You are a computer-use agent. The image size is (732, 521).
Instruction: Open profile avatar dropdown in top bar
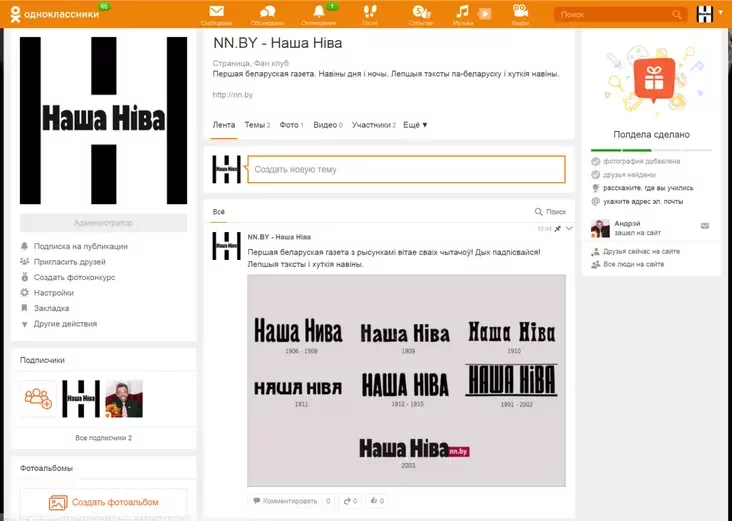708,14
